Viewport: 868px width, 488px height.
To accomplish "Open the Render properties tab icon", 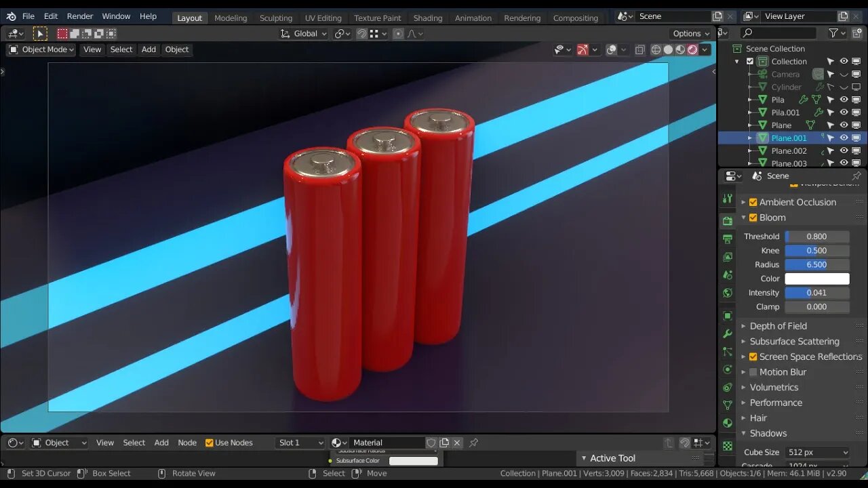I will [728, 221].
